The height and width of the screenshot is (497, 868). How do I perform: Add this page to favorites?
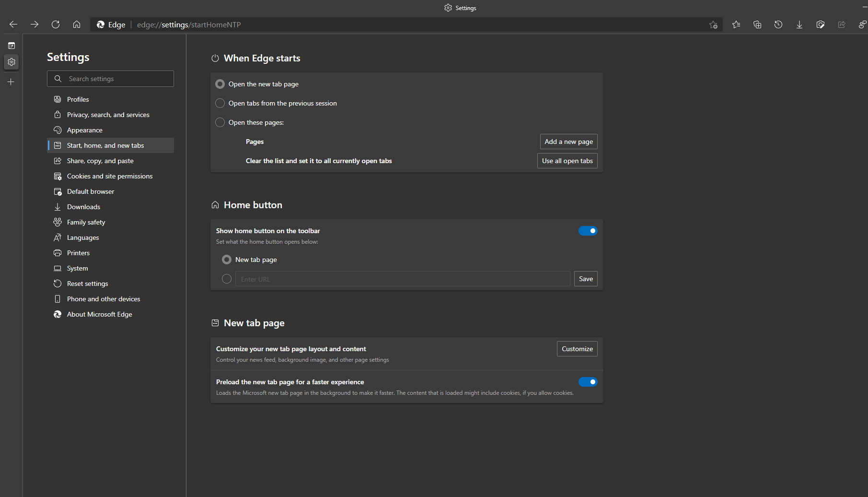[x=713, y=24]
